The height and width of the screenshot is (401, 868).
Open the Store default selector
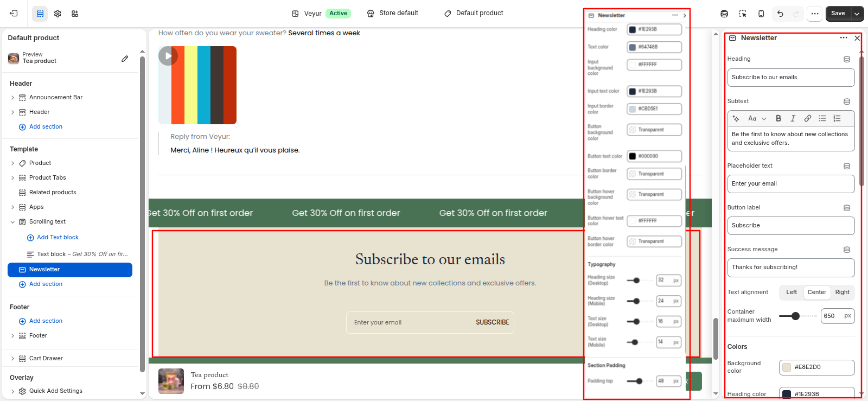click(393, 14)
